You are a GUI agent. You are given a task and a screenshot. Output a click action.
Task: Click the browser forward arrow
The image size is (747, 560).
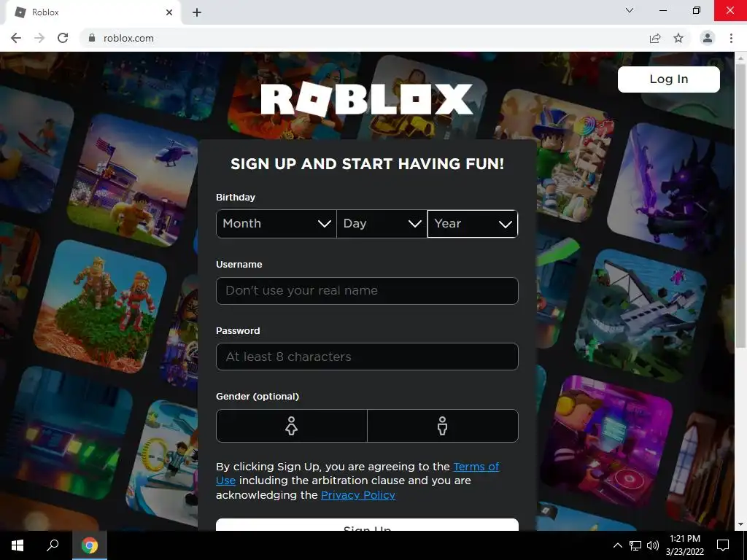[39, 38]
